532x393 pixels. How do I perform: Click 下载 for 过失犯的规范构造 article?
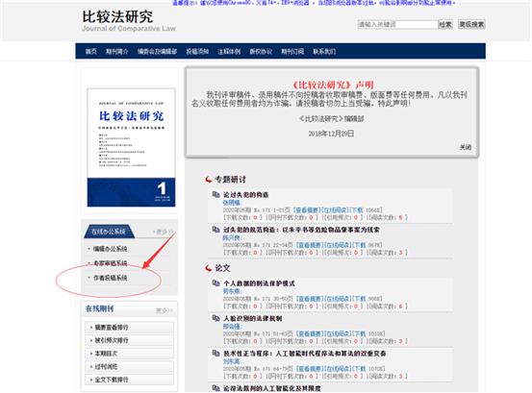click(359, 245)
